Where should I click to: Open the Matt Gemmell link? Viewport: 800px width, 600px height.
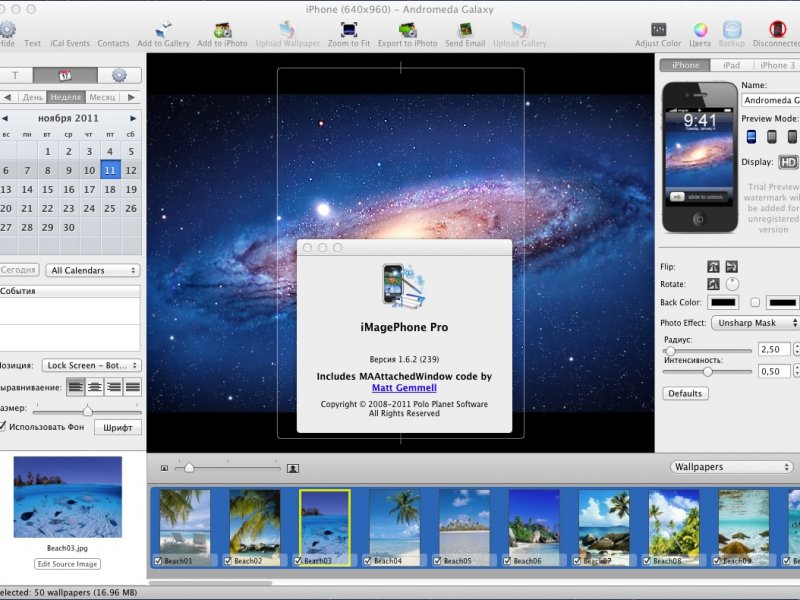(x=404, y=388)
